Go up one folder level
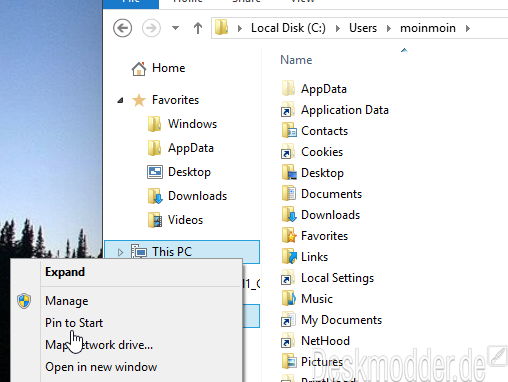This screenshot has height=382, width=508. click(x=198, y=28)
